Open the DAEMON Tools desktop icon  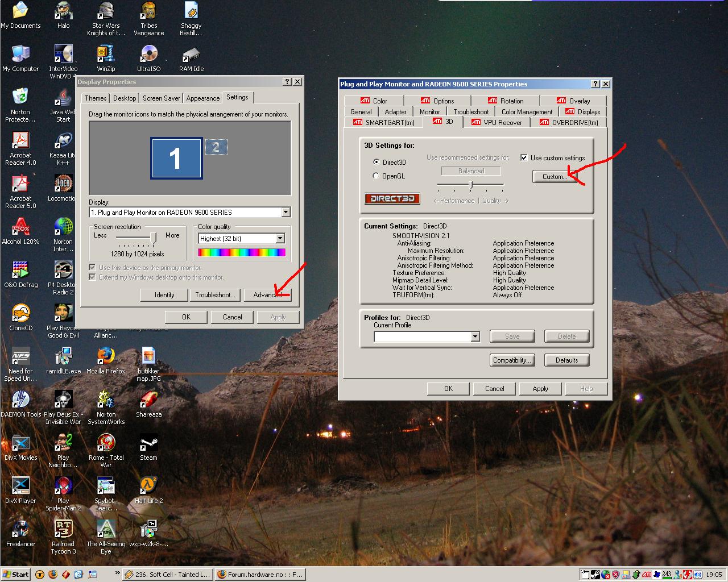click(x=20, y=404)
